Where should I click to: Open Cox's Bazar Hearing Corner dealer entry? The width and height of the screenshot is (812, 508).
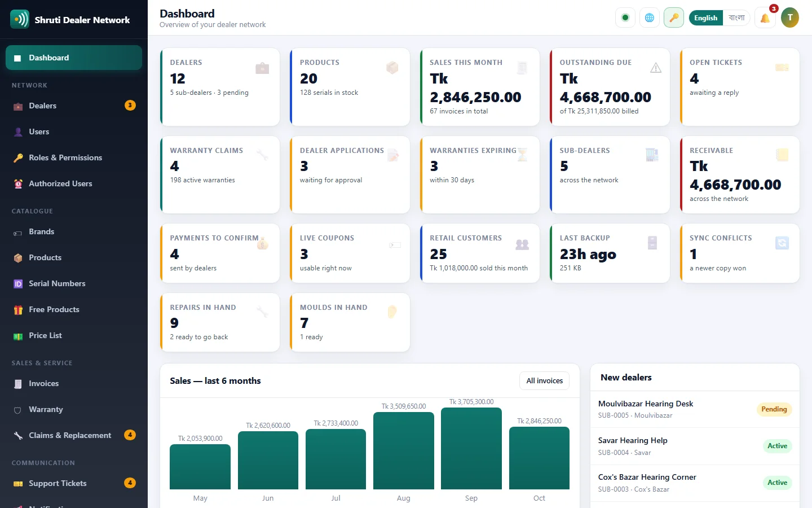click(695, 483)
